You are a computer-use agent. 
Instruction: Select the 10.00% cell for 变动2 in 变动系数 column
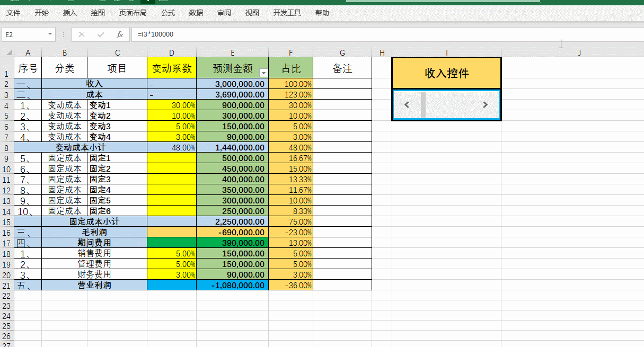172,115
